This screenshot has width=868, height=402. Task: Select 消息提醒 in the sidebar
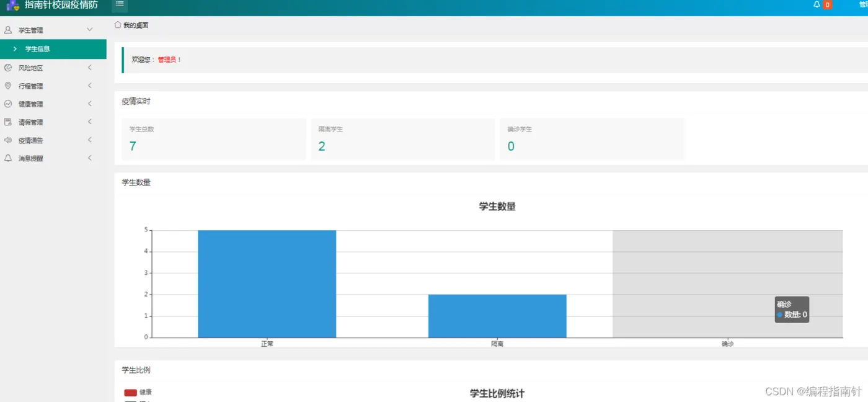click(x=31, y=159)
